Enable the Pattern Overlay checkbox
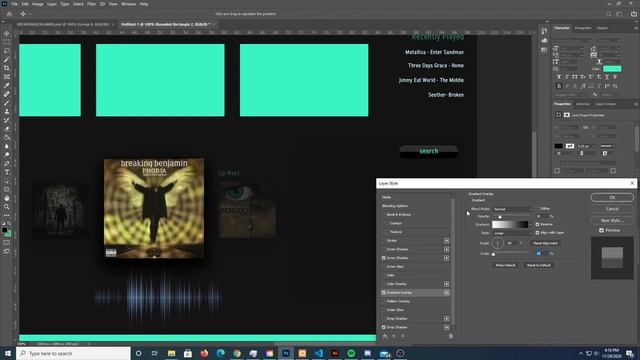Image resolution: width=640 pixels, height=360 pixels. 384,301
